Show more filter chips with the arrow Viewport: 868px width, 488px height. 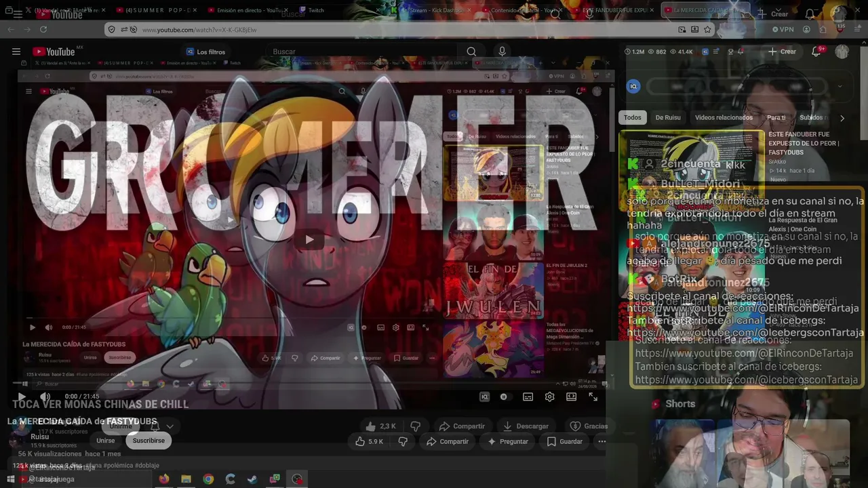(842, 118)
